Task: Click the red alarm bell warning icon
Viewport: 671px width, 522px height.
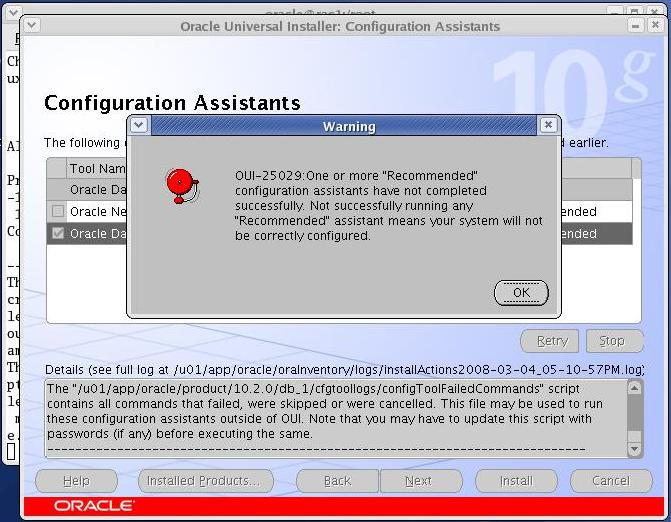Action: point(182,186)
